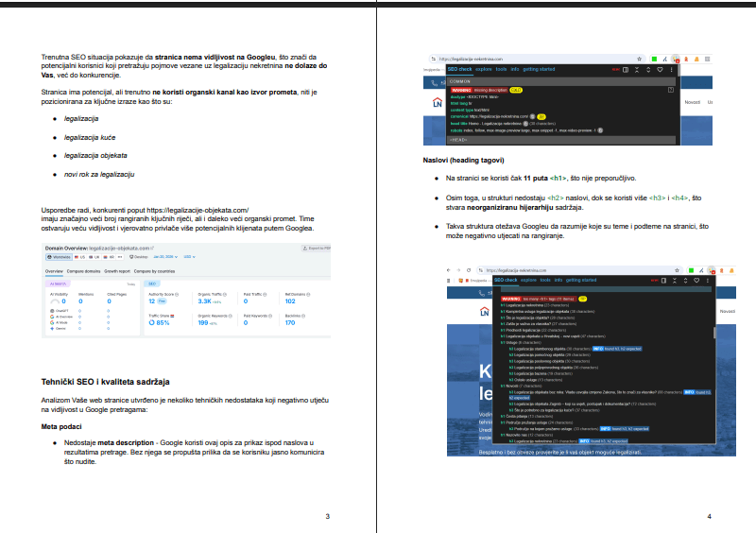The height and width of the screenshot is (533, 756).
Task: Open the date dropdown in Domain Overview
Action: point(166,256)
